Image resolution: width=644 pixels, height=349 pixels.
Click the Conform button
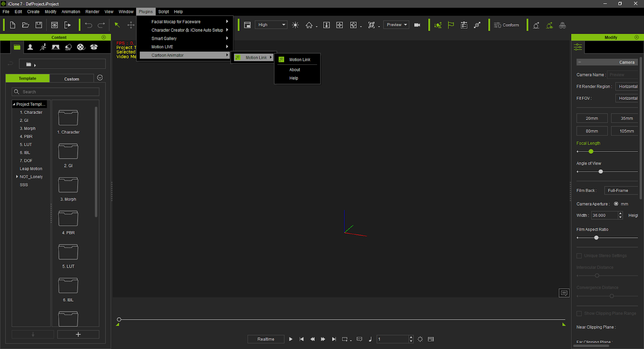(x=507, y=25)
